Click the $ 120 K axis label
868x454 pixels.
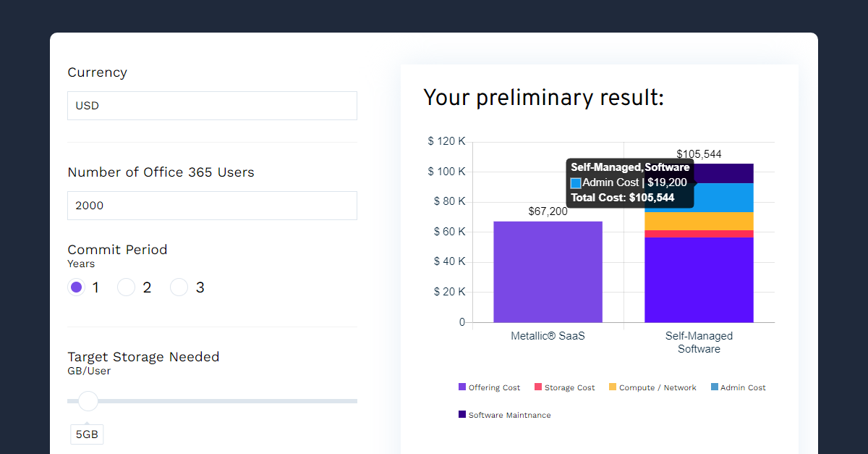446,141
